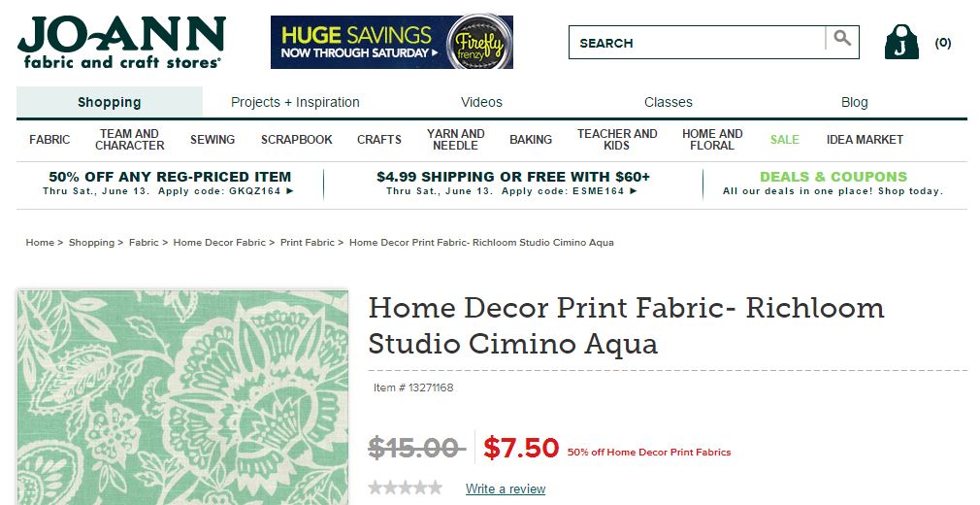Click the $4.99 shipping offer link
980x505 pixels.
[512, 184]
